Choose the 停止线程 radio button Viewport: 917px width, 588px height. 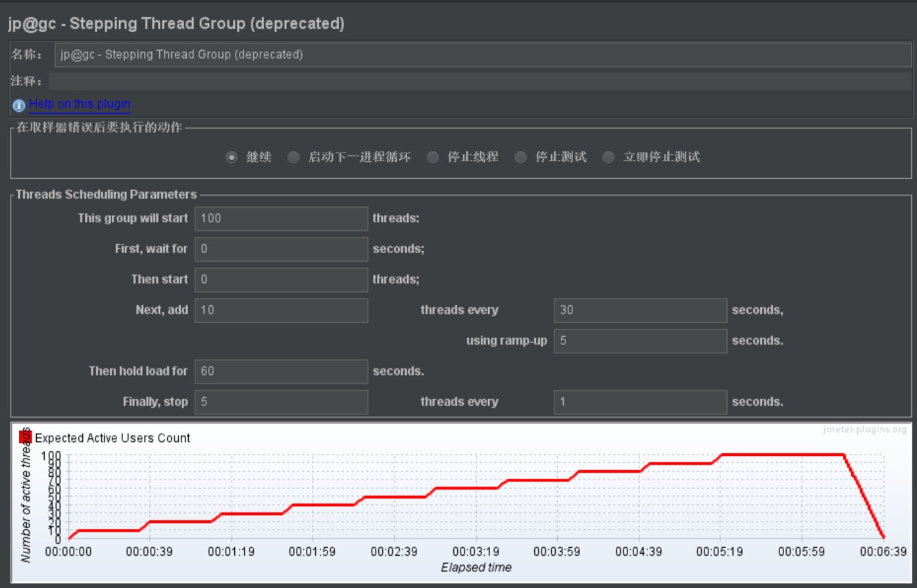pos(433,158)
